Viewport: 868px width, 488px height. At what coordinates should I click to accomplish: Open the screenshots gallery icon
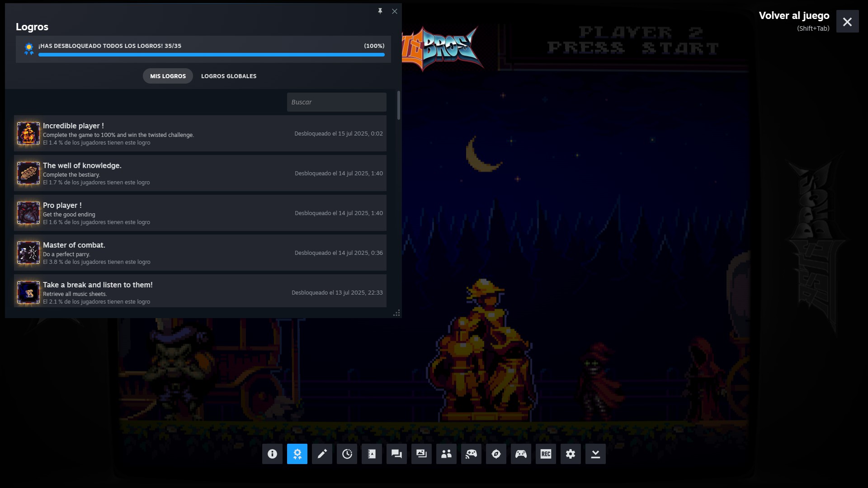point(421,454)
